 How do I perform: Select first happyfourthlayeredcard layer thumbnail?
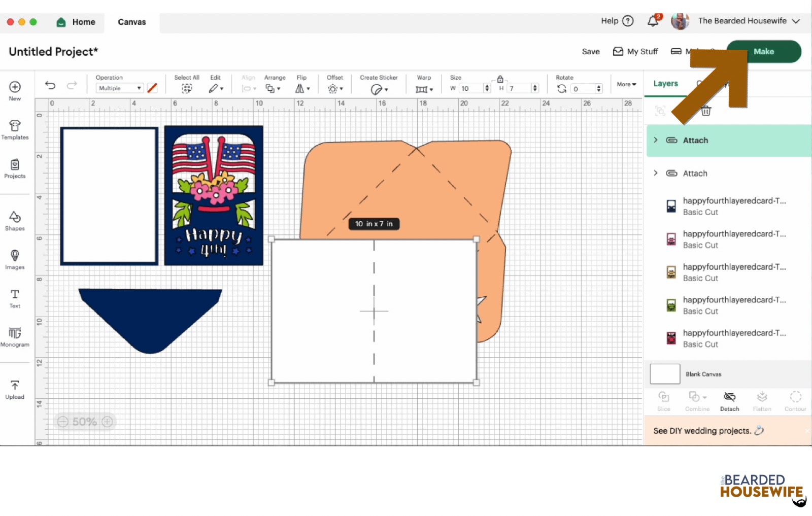671,206
